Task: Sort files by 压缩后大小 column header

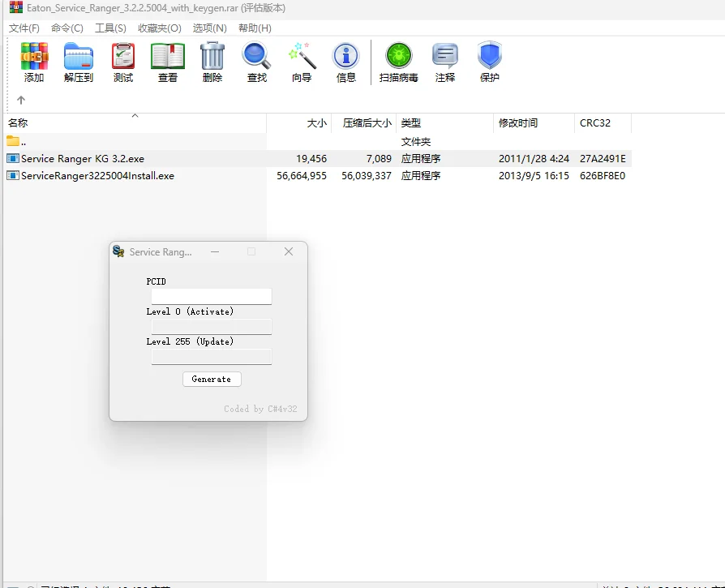Action: (x=363, y=123)
